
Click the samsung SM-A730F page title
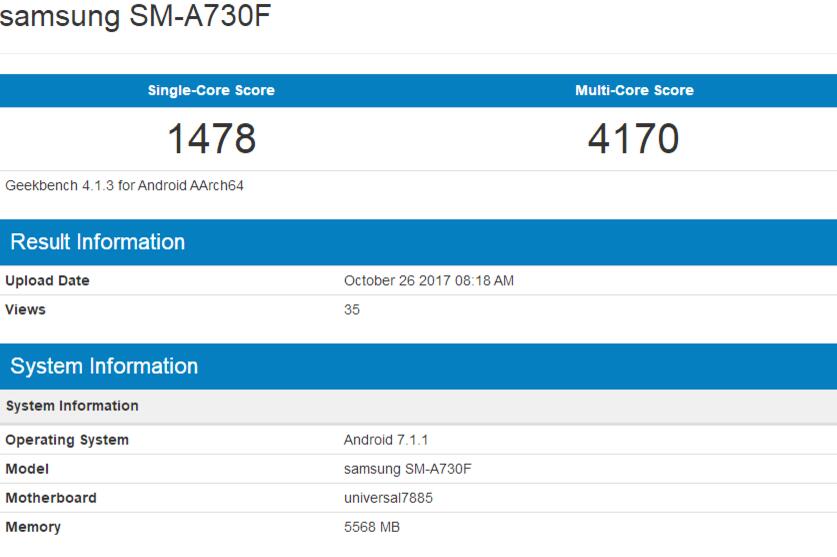pos(136,15)
